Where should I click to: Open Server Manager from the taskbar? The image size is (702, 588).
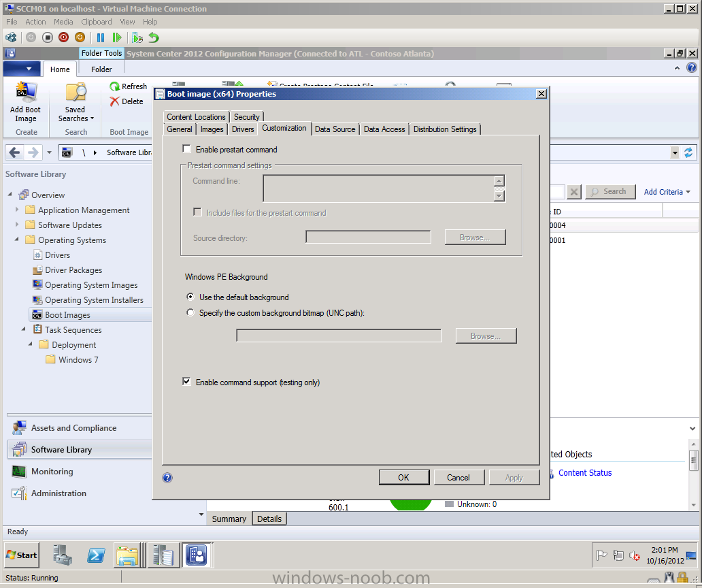coord(62,555)
